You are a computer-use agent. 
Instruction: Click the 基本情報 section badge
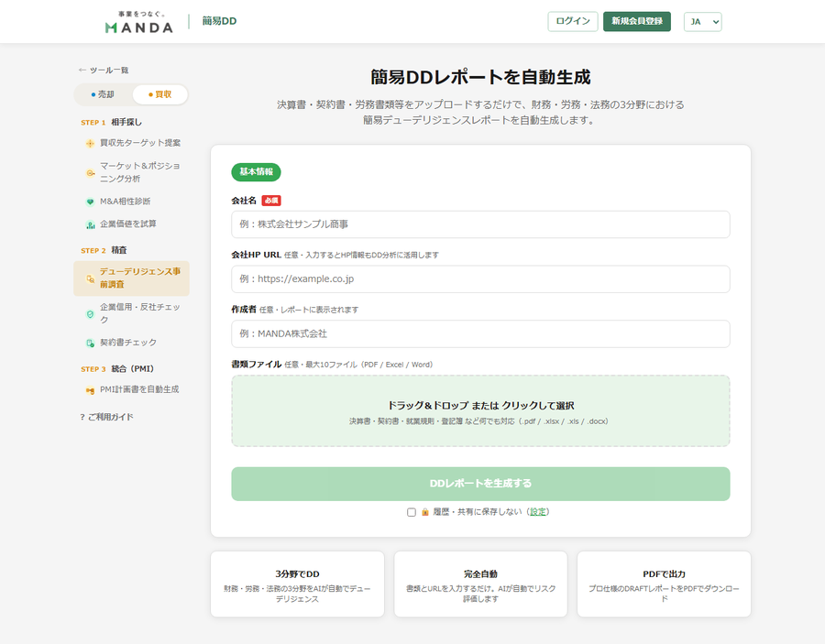257,172
